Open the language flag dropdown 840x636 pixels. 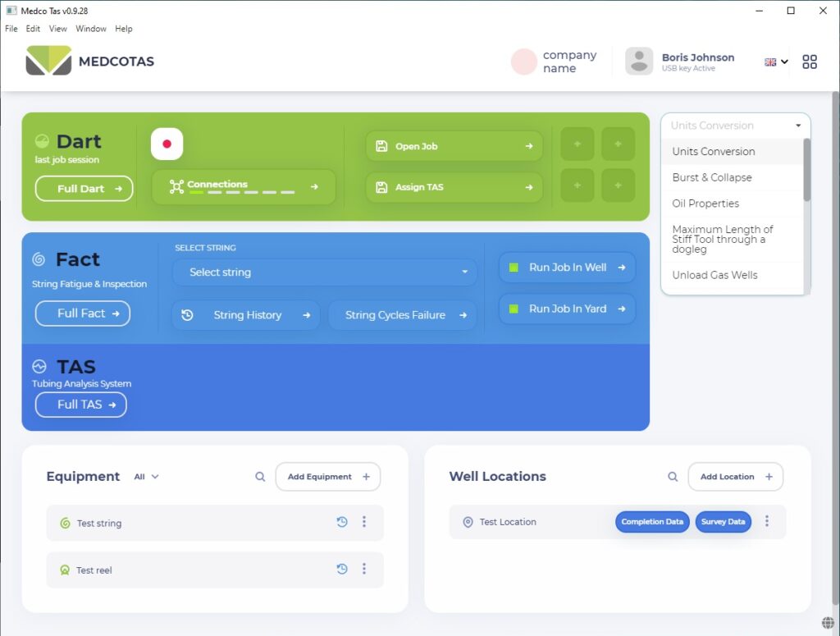click(x=776, y=62)
